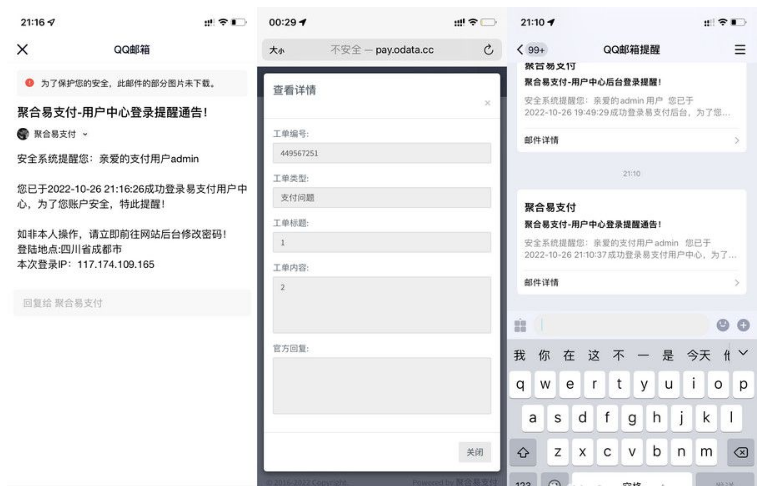The image size is (765, 486).
Task: Open 邮件详情 for the 用户中心登录提醒通告 email
Action: 631,283
